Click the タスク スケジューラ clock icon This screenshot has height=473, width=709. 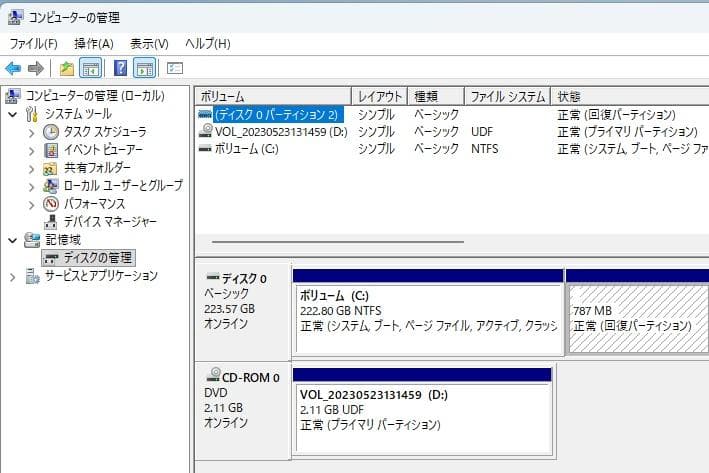tap(51, 132)
